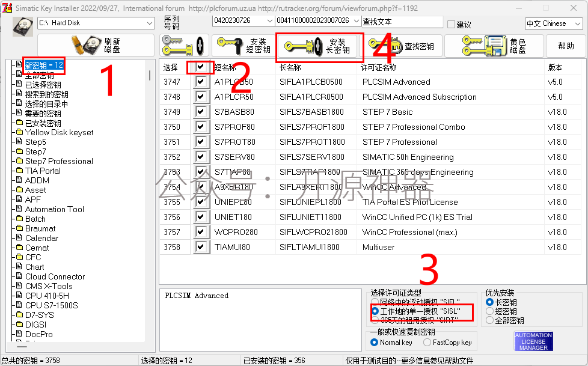Click the find key button
This screenshot has height=366, width=588.
403,46
